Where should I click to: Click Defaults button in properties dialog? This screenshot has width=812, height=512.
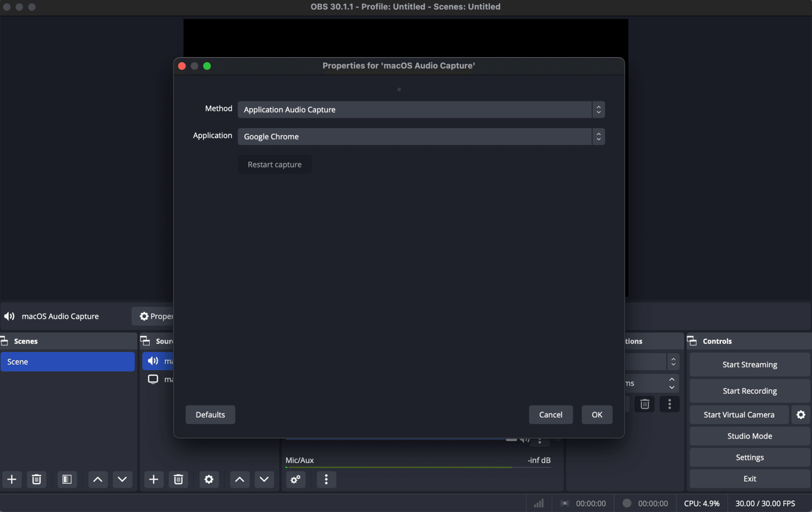(x=210, y=414)
